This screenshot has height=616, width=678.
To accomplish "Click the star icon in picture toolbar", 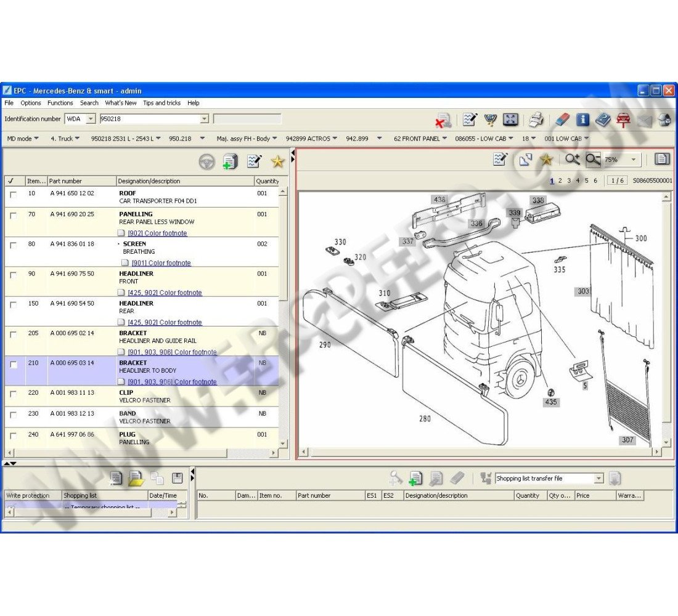I will pos(547,160).
